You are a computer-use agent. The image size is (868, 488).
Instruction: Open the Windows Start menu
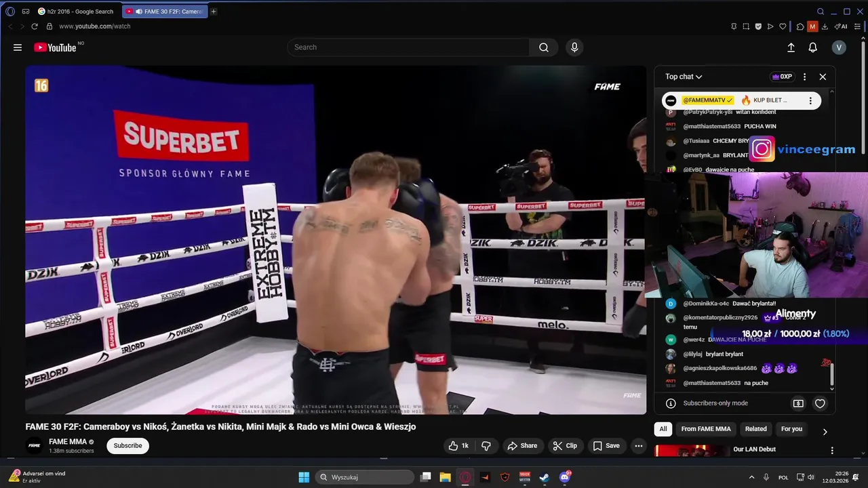click(x=304, y=477)
